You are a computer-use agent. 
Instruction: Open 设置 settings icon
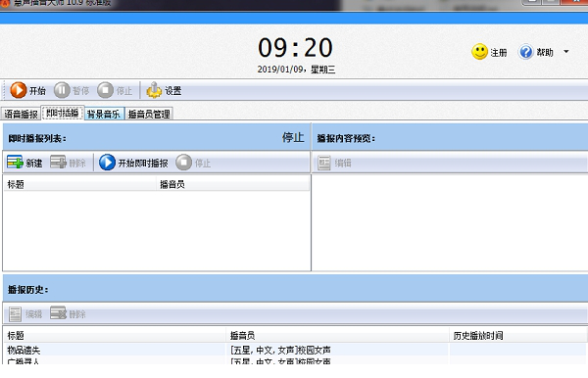(154, 90)
